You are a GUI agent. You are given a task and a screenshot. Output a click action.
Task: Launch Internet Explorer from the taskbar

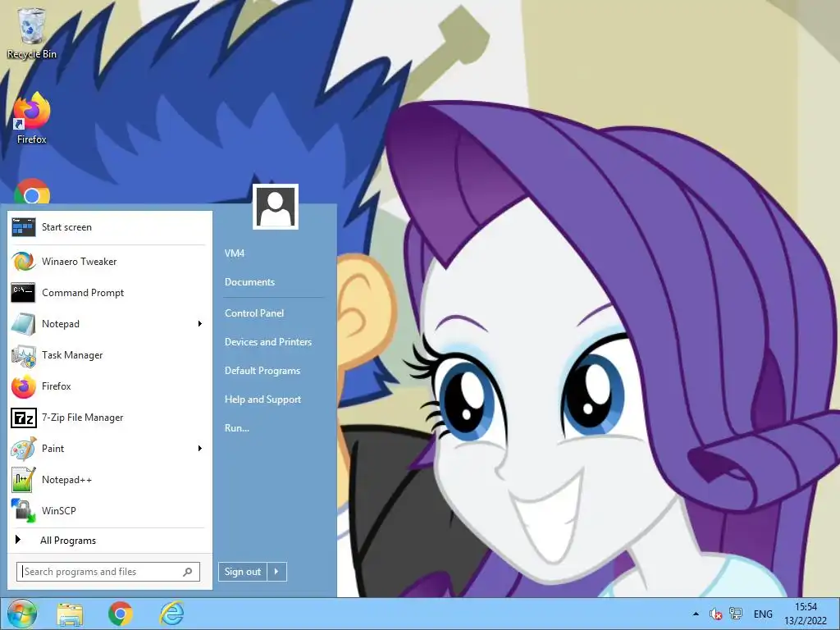171,614
